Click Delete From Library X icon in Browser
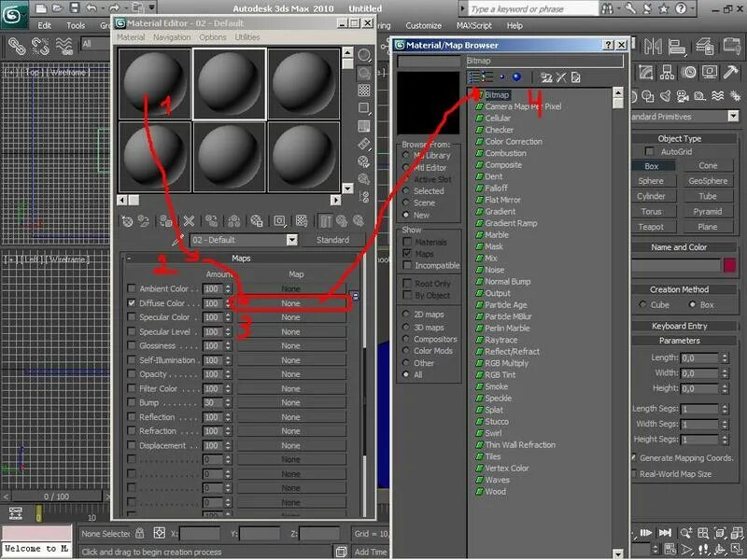The width and height of the screenshot is (747, 560). pos(561,77)
